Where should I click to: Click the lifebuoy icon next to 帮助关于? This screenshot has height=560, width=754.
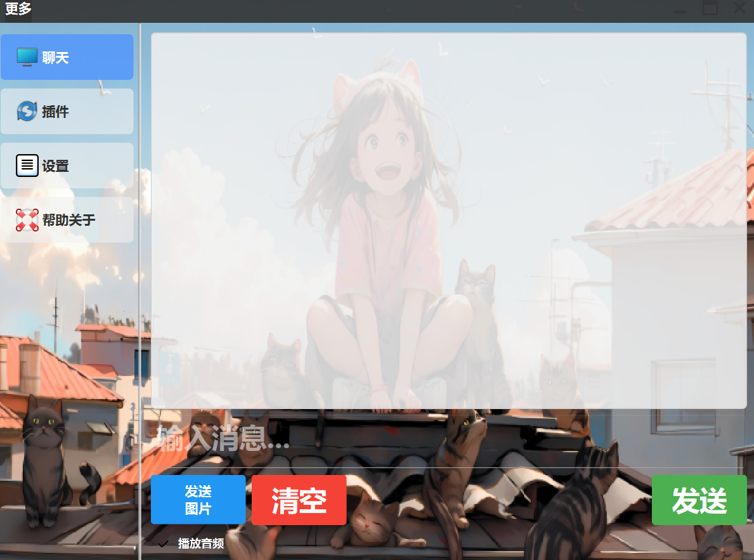[x=26, y=219]
